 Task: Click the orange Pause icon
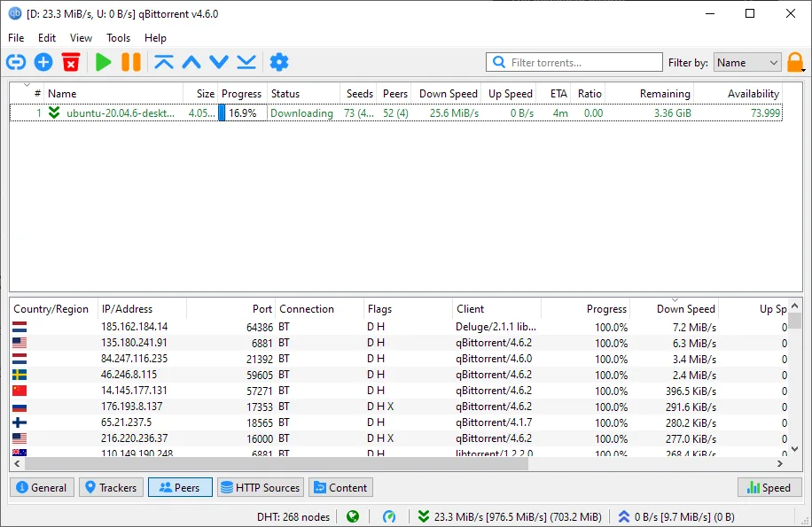(131, 63)
